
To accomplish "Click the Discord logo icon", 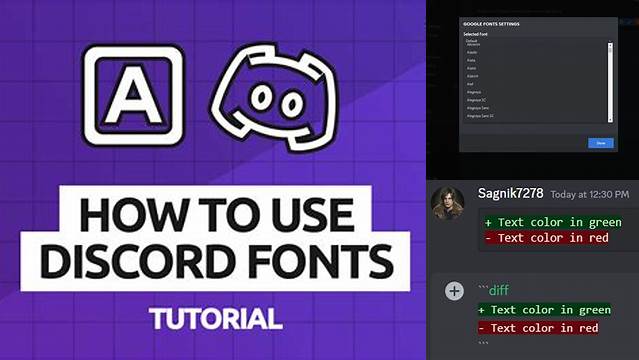I will click(275, 98).
